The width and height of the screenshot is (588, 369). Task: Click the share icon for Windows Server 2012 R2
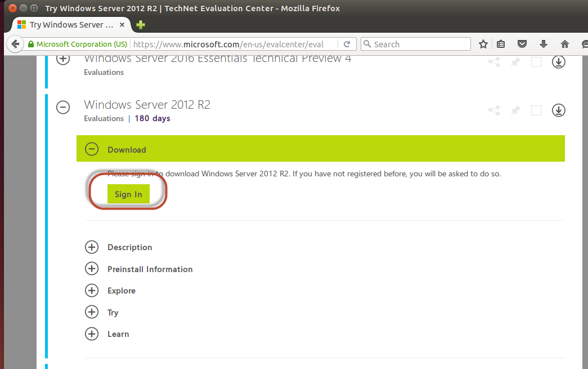[494, 110]
